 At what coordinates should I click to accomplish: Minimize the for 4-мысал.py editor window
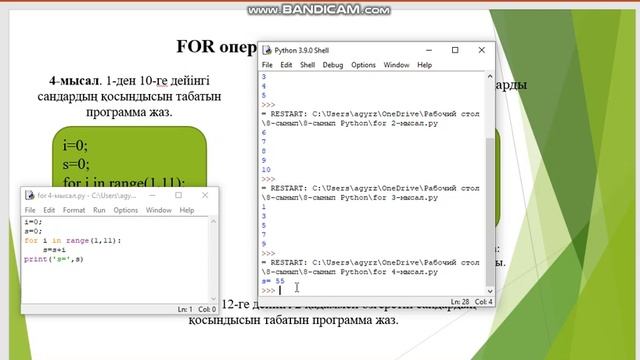(152, 196)
